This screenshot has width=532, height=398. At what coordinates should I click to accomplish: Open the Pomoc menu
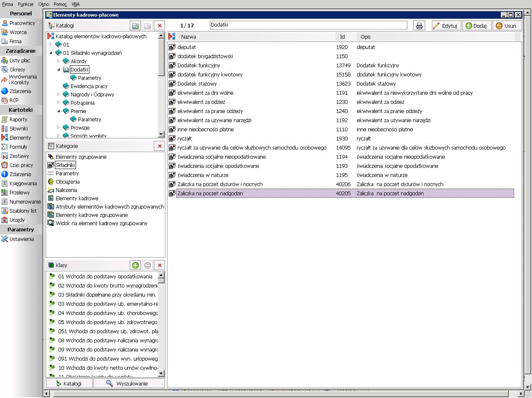click(x=60, y=4)
